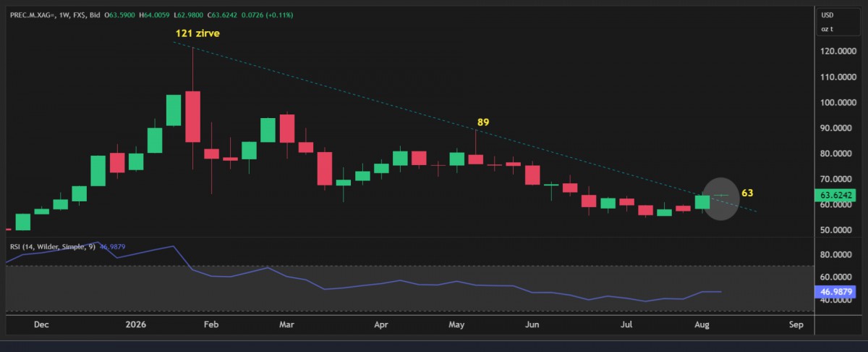Select the open value O63.5900
This screenshot has height=352, width=868.
(x=121, y=14)
